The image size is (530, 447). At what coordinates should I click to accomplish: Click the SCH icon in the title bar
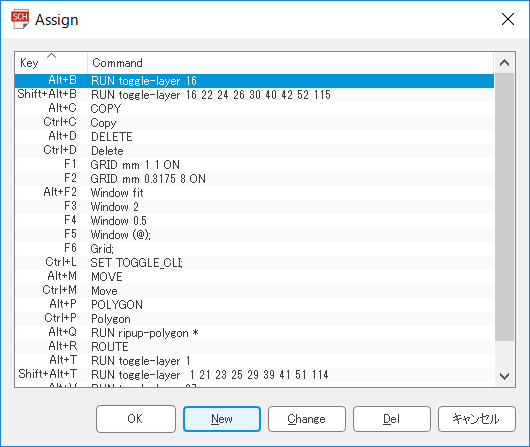20,19
